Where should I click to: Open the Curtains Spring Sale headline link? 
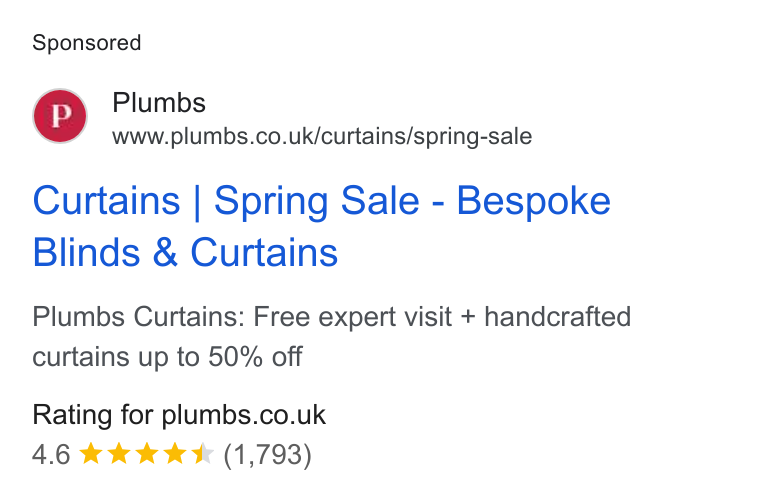pyautogui.click(x=321, y=226)
